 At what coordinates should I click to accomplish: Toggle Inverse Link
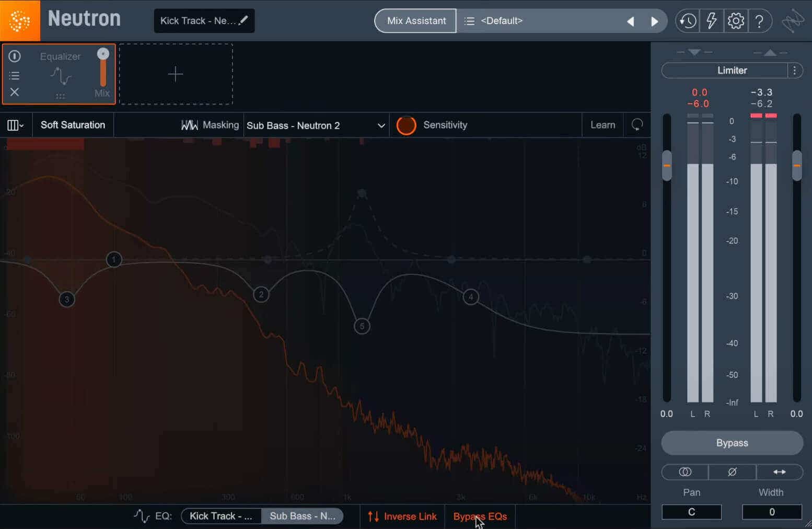(402, 516)
